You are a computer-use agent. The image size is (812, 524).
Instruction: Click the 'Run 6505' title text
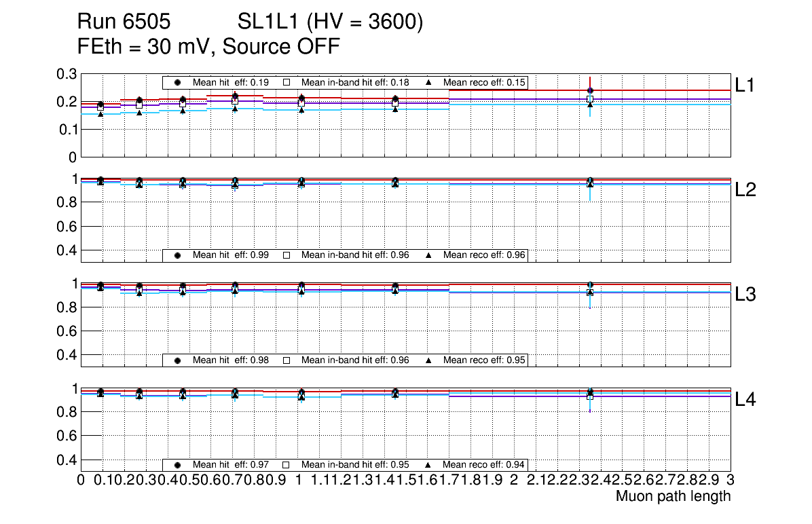pyautogui.click(x=123, y=22)
